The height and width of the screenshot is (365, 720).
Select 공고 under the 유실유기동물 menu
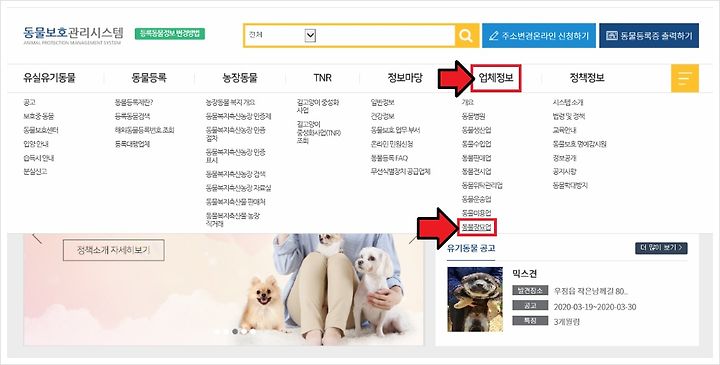tap(29, 103)
